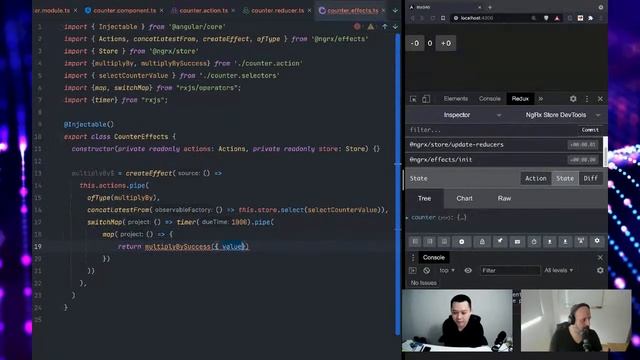Screen dimensions: 640x360
Task: Pause recording in Redux DevTools
Action: coord(462,242)
